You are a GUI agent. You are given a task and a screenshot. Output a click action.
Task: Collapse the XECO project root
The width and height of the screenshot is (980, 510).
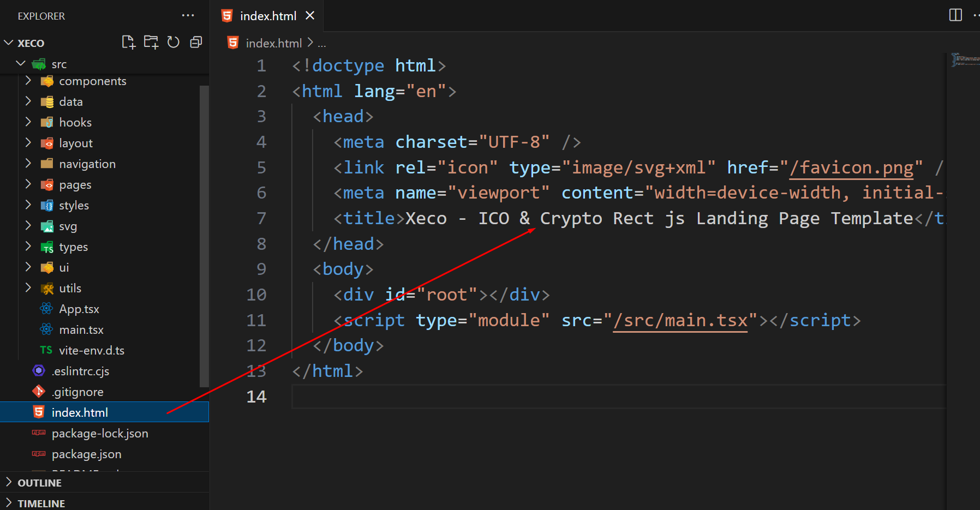pos(9,43)
